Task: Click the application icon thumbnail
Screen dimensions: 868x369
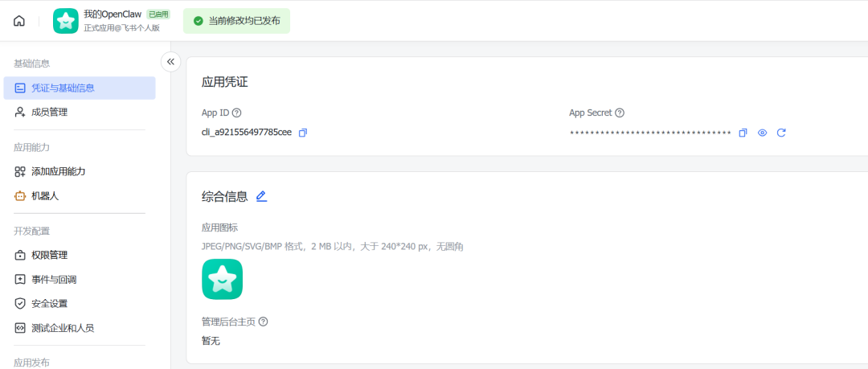Action: (x=222, y=279)
